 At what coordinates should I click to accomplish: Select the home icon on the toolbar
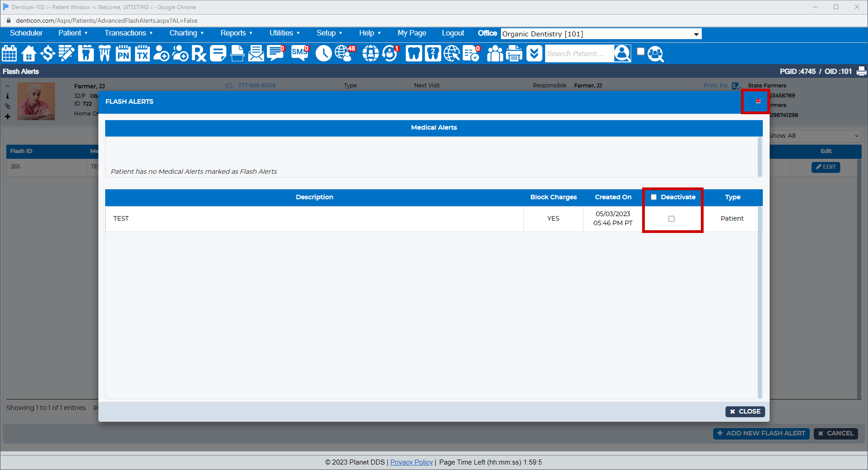click(28, 53)
